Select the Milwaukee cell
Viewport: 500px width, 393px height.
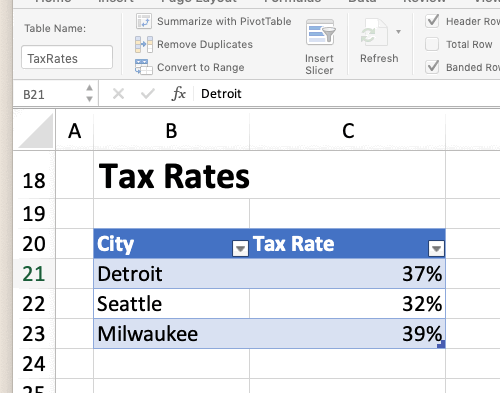tap(171, 334)
